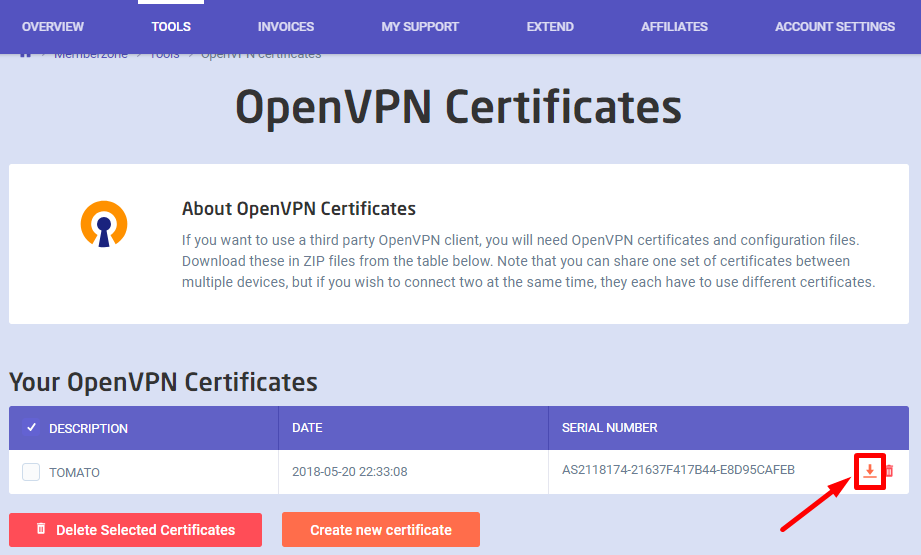
Task: Click Delete Selected Certificates button
Action: pyautogui.click(x=136, y=530)
